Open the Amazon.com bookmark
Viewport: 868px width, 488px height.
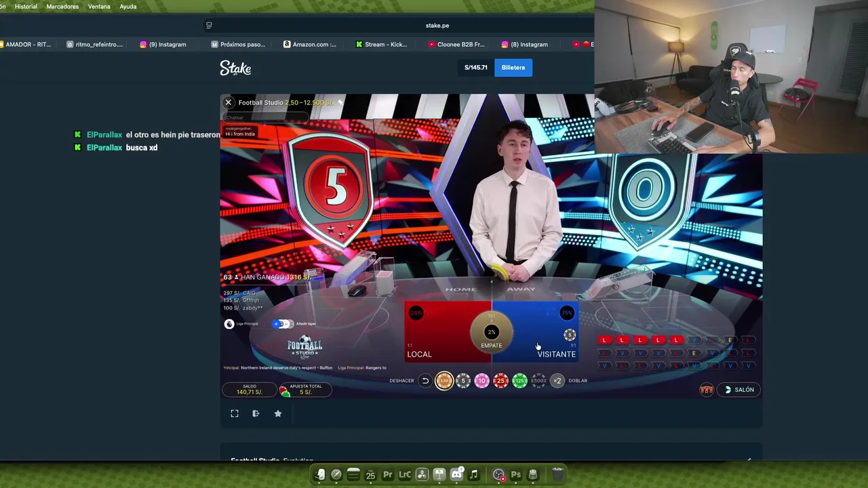click(310, 44)
